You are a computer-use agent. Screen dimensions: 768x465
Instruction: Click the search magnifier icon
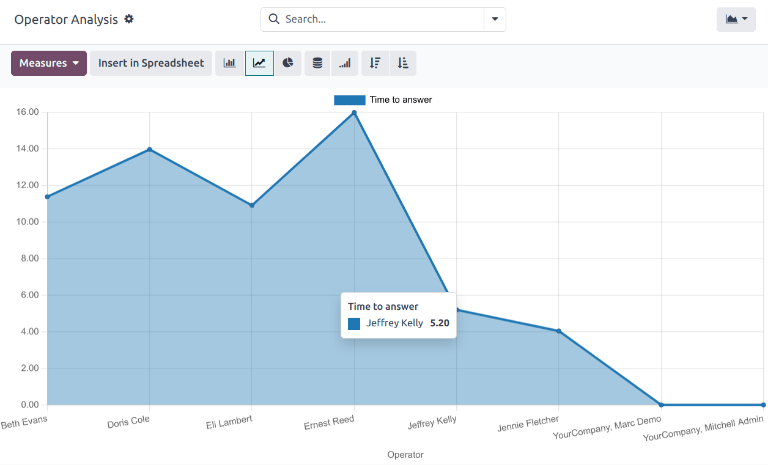(x=274, y=19)
